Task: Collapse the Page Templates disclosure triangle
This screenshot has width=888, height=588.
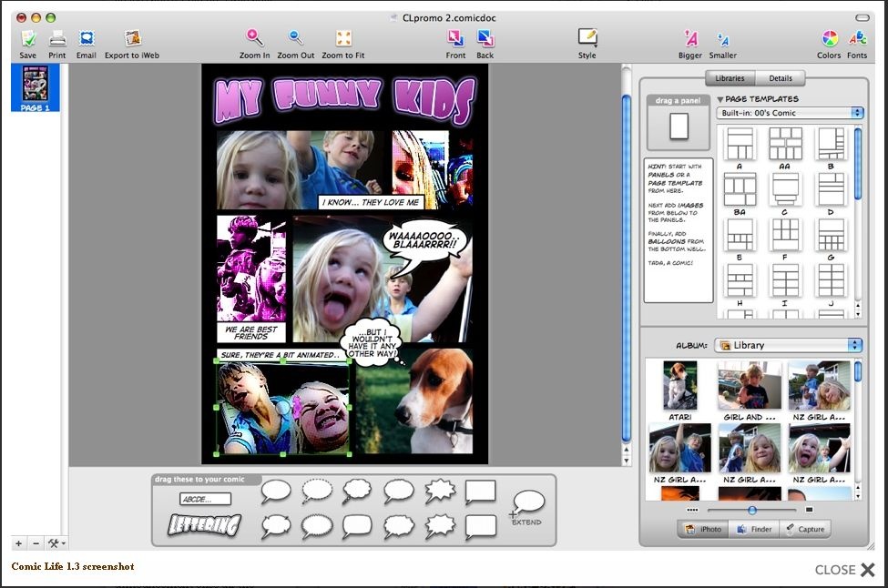Action: click(x=720, y=99)
